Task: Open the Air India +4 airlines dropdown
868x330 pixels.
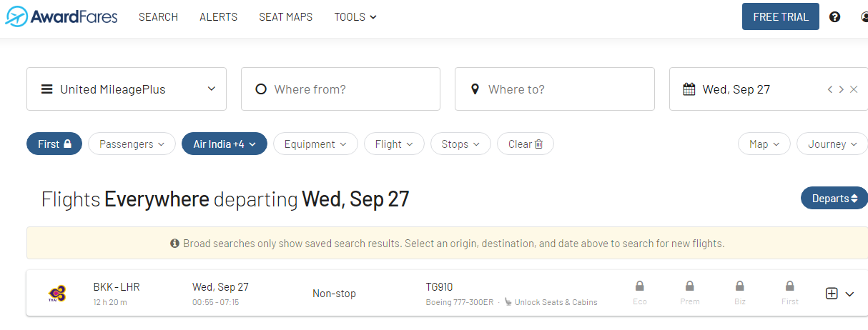Action: point(225,144)
